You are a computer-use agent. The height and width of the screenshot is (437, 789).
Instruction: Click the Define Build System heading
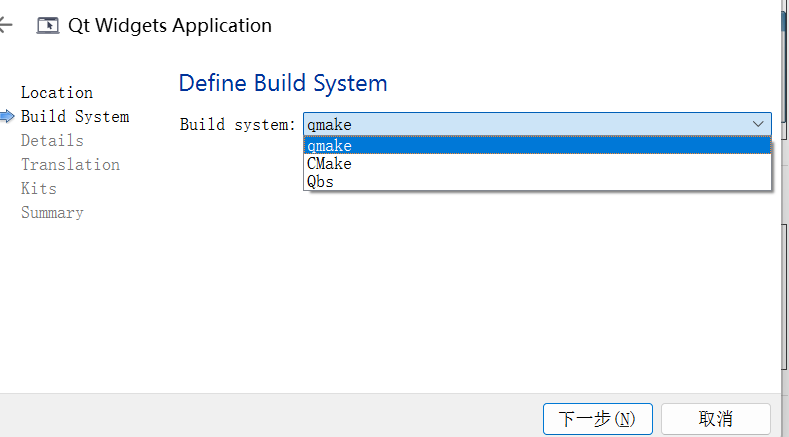(283, 83)
